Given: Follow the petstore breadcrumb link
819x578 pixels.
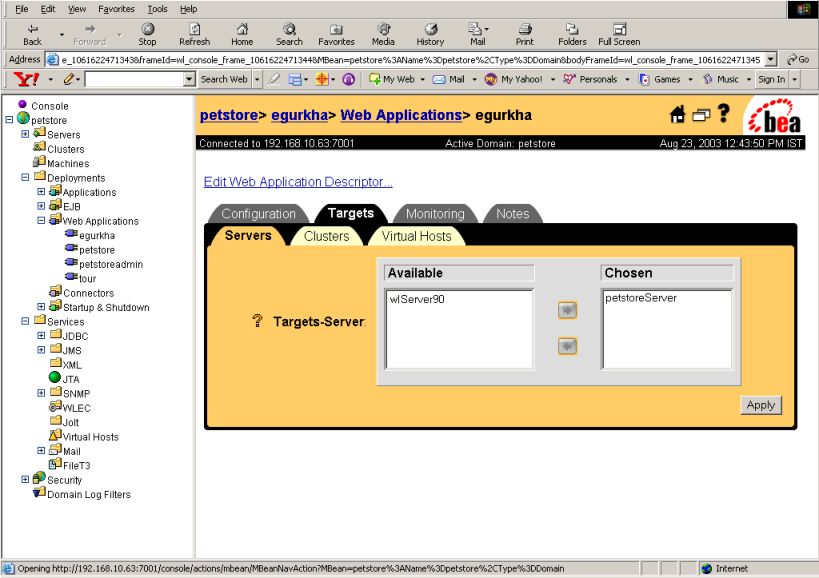Looking at the screenshot, I should point(229,115).
